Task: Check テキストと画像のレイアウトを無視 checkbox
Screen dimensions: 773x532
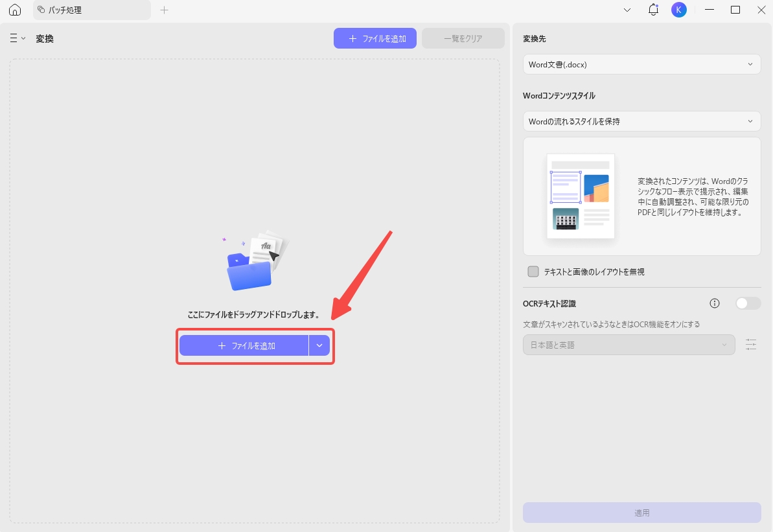Action: pyautogui.click(x=533, y=272)
